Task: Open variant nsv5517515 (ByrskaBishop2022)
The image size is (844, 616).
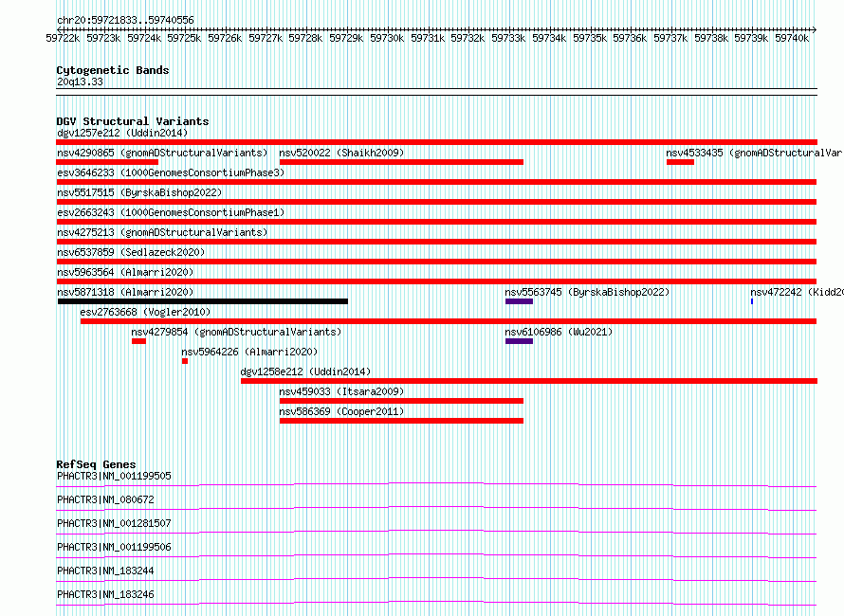Action: tap(139, 192)
